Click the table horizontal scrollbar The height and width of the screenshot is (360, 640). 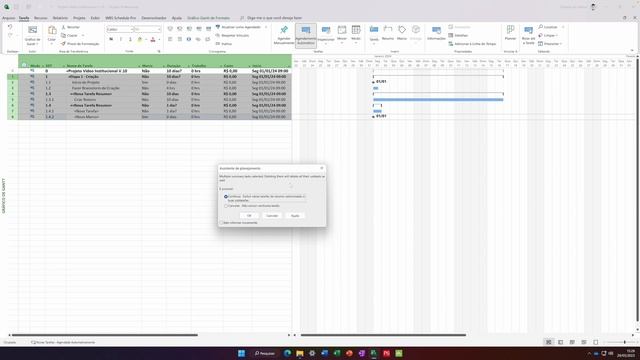tap(104, 335)
